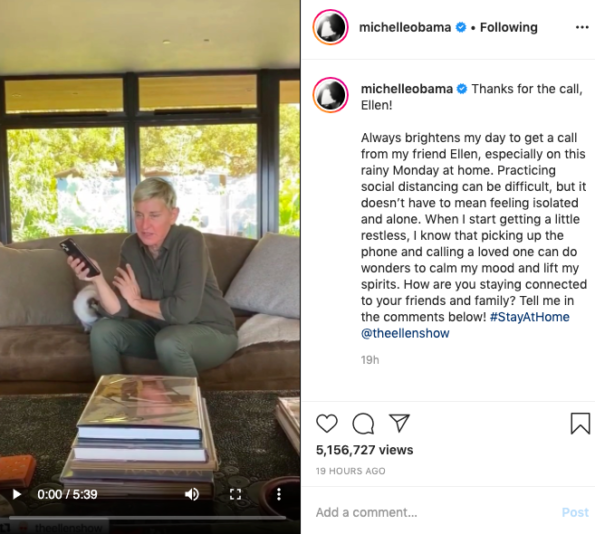This screenshot has width=595, height=534.
Task: Open michelleobama username in header
Action: click(405, 27)
